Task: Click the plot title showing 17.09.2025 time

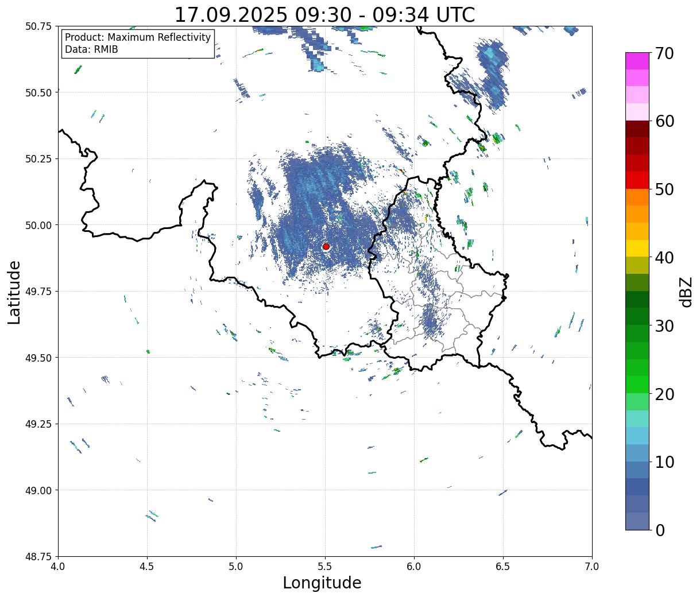Action: click(324, 14)
